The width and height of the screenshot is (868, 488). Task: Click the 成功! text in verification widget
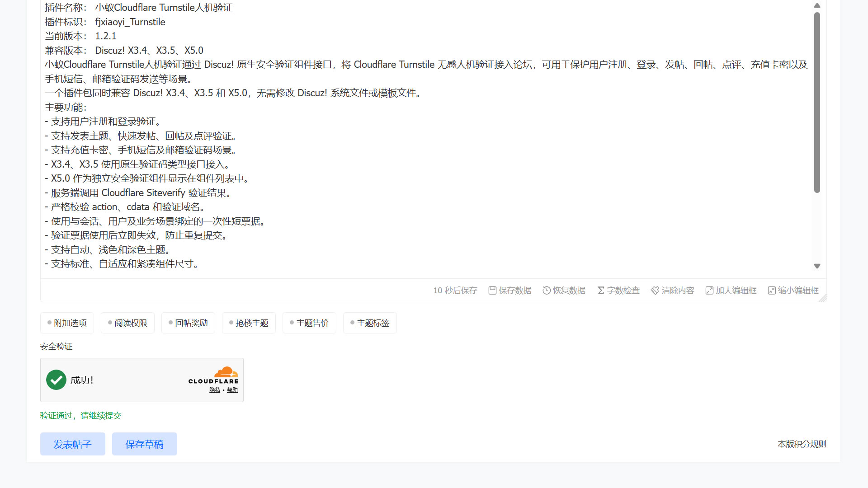click(82, 380)
